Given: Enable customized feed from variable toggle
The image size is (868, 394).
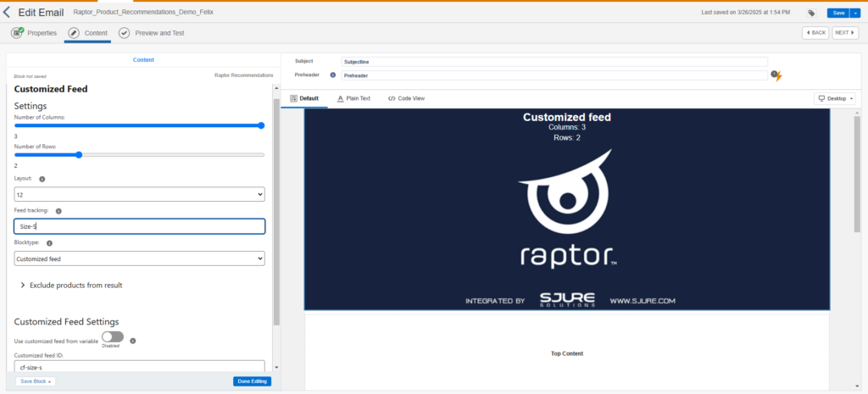Looking at the screenshot, I should point(113,336).
